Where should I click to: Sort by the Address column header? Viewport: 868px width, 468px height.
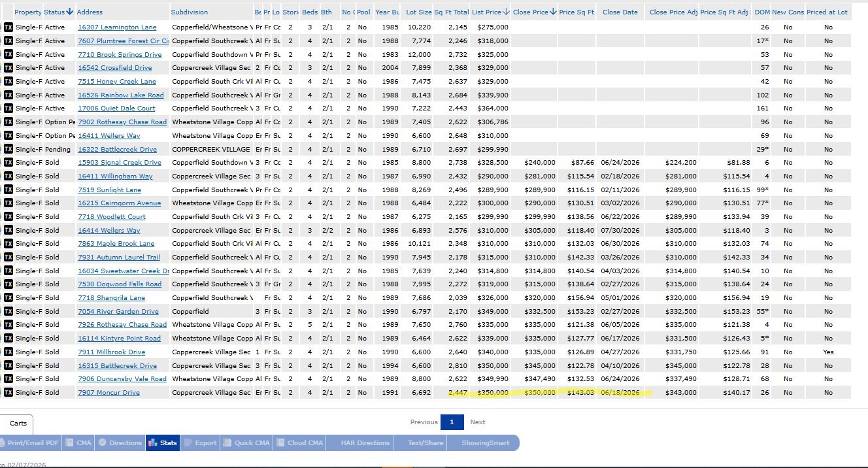click(90, 12)
